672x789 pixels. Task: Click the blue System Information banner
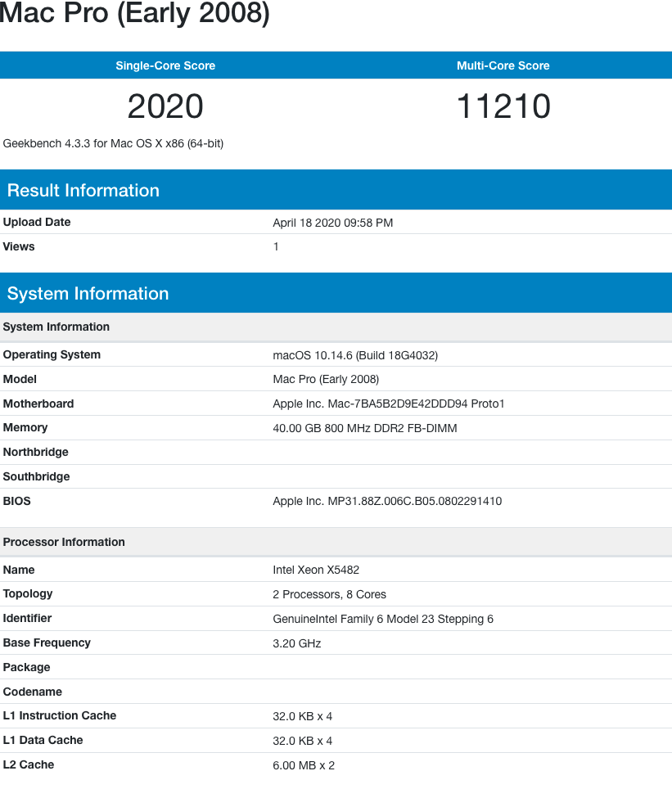(x=336, y=293)
